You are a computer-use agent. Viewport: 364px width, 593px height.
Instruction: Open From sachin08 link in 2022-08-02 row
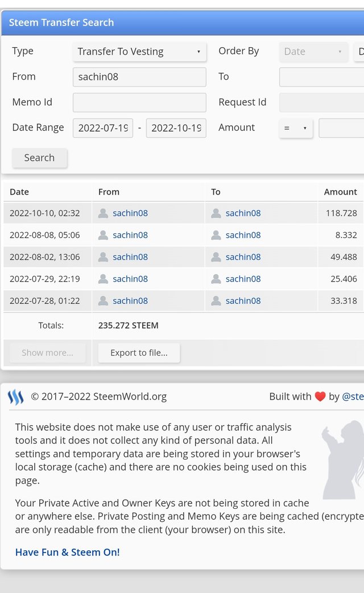point(130,257)
